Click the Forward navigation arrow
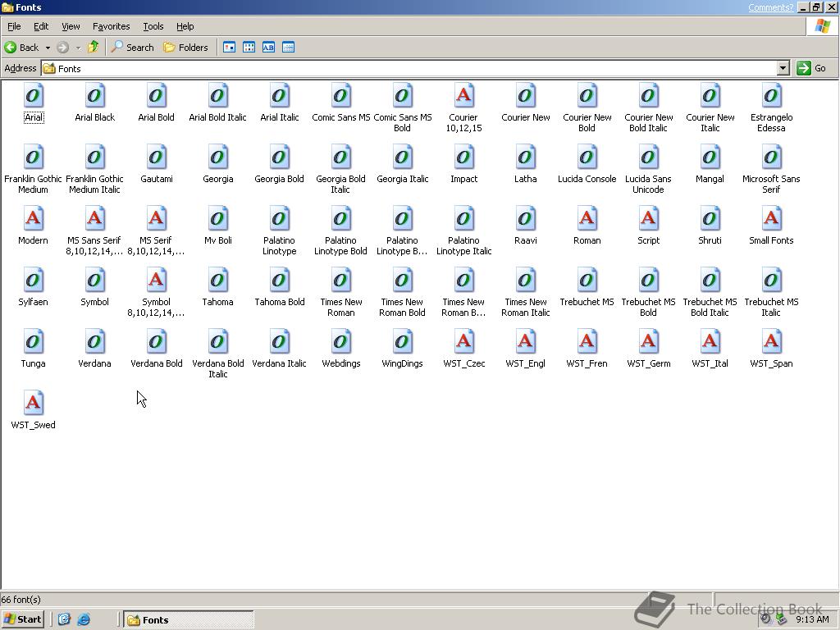Screen dimensions: 840x630 pyautogui.click(x=62, y=47)
